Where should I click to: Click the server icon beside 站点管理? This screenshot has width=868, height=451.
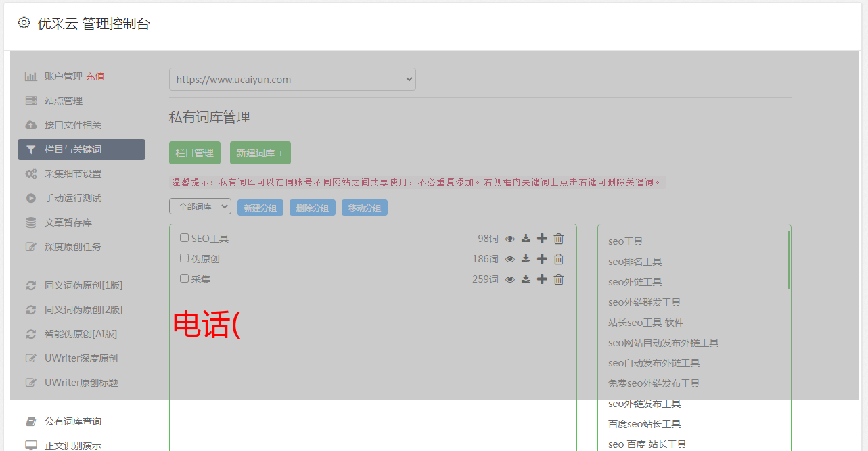click(x=31, y=101)
